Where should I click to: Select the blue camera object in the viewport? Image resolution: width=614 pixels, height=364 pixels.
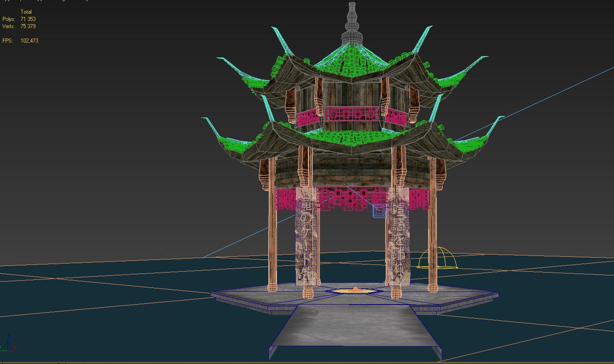point(380,211)
